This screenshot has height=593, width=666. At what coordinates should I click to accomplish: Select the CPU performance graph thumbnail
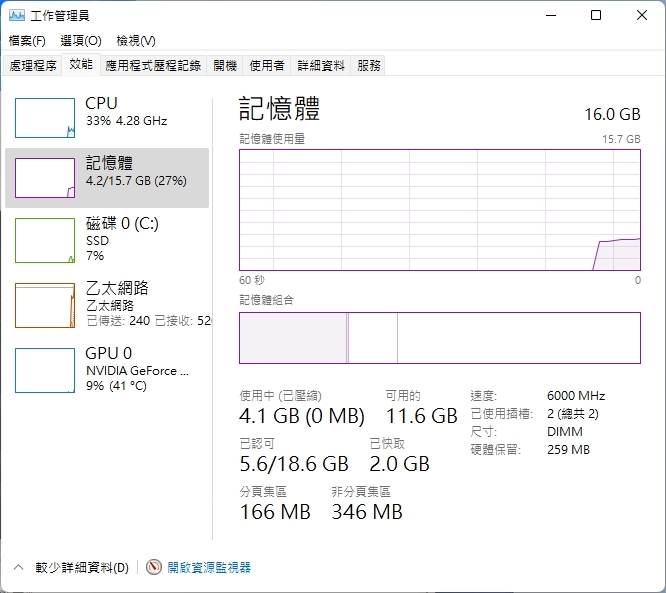[x=45, y=118]
